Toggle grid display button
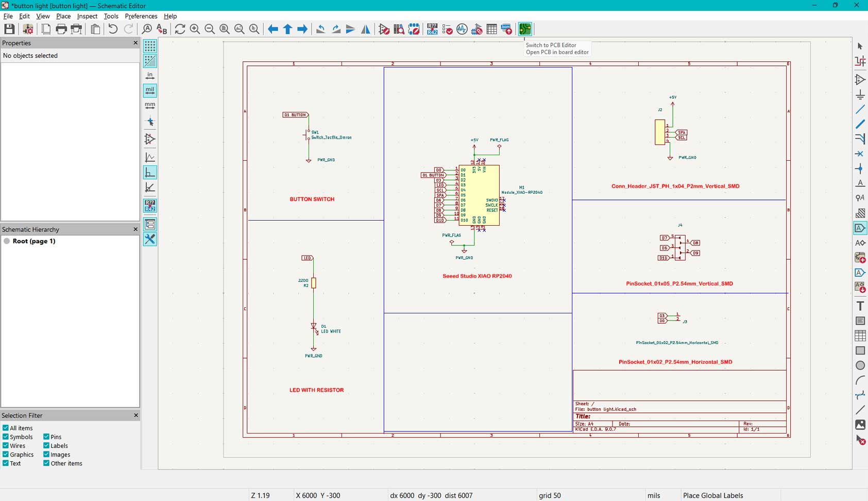 tap(150, 46)
